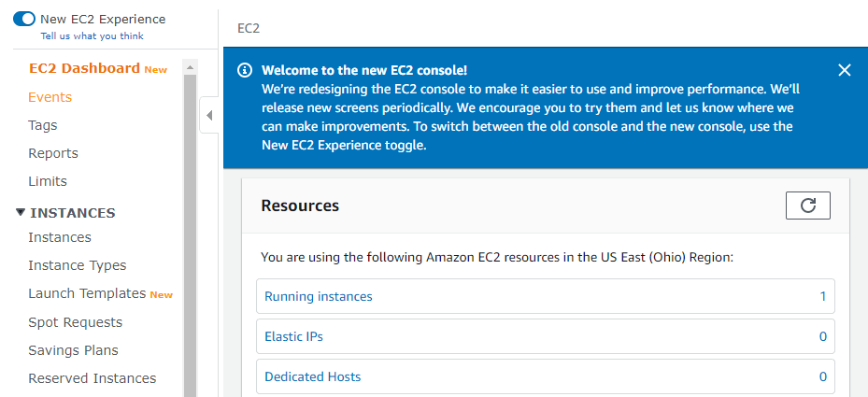868x397 pixels.
Task: Toggle the New EC2 Experience switch
Action: (x=23, y=19)
